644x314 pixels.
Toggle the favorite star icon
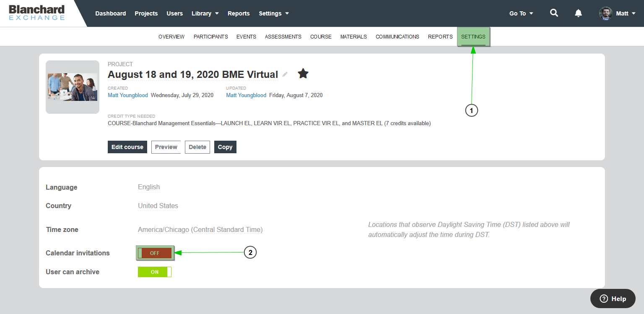[x=303, y=74]
